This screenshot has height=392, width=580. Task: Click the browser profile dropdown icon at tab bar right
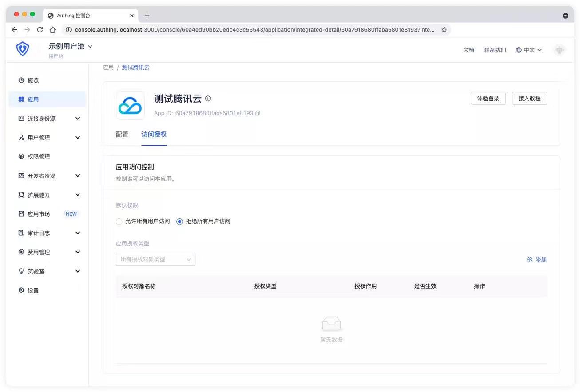[565, 16]
